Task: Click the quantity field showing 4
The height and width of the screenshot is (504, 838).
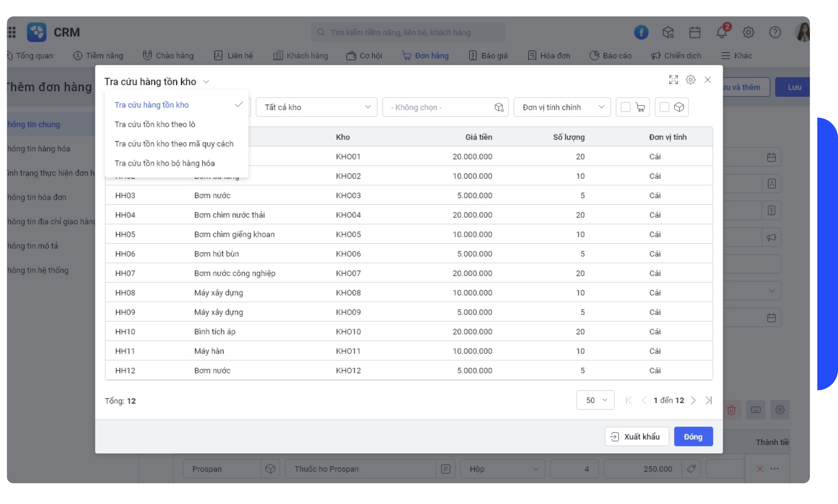Action: tap(574, 469)
